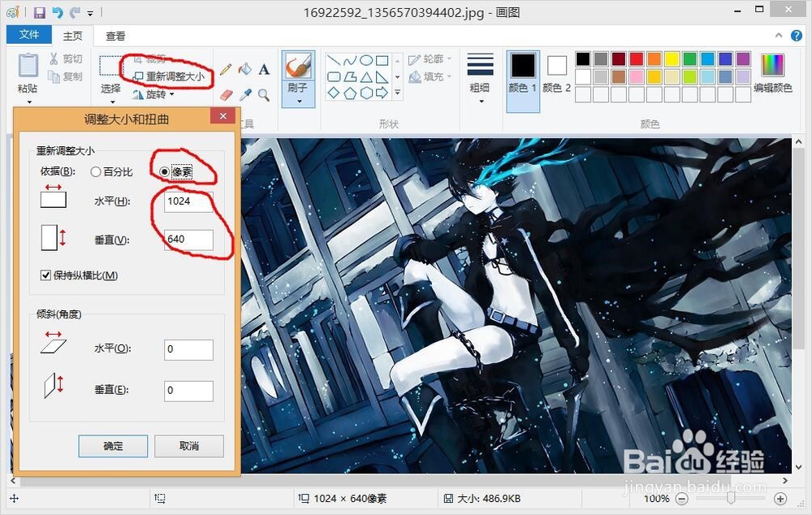The width and height of the screenshot is (812, 515).
Task: Select the Color picker eyedropper tool
Action: coord(245,95)
